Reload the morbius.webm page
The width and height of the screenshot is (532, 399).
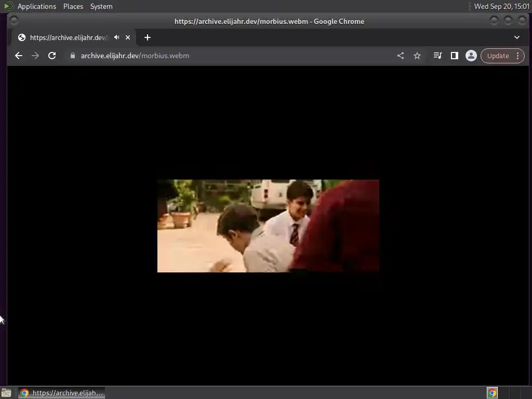tap(52, 56)
